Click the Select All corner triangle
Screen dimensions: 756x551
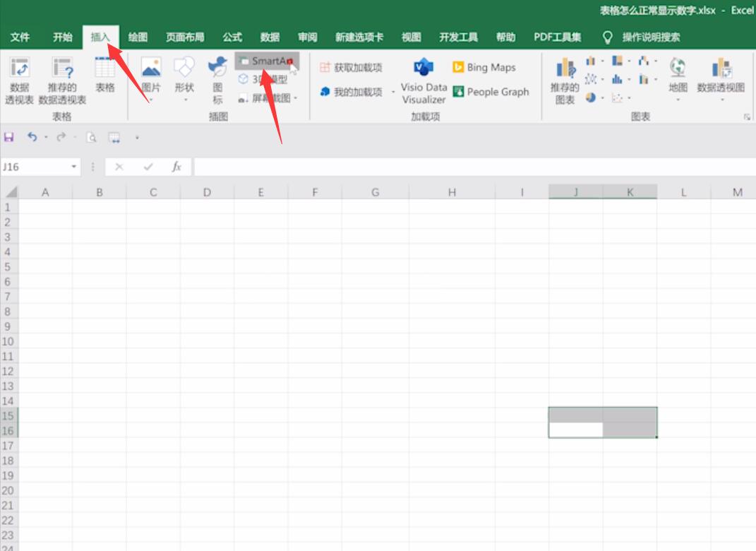[10, 193]
